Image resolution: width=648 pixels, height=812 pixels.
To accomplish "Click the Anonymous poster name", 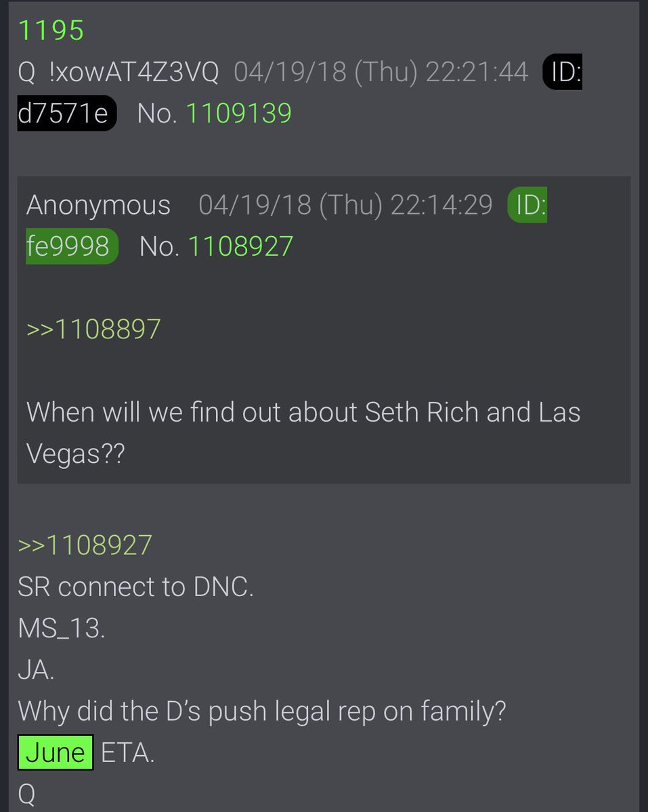I will [x=98, y=205].
